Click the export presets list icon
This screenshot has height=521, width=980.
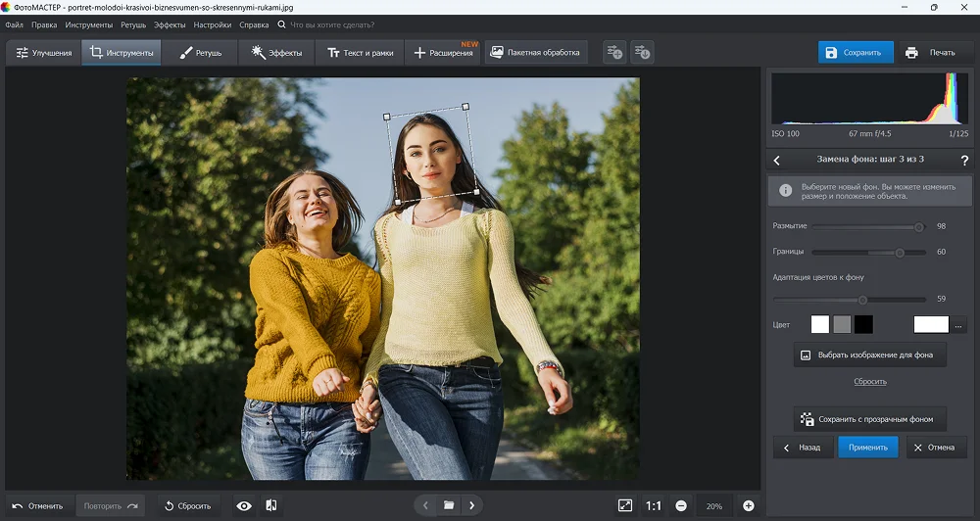coord(642,53)
